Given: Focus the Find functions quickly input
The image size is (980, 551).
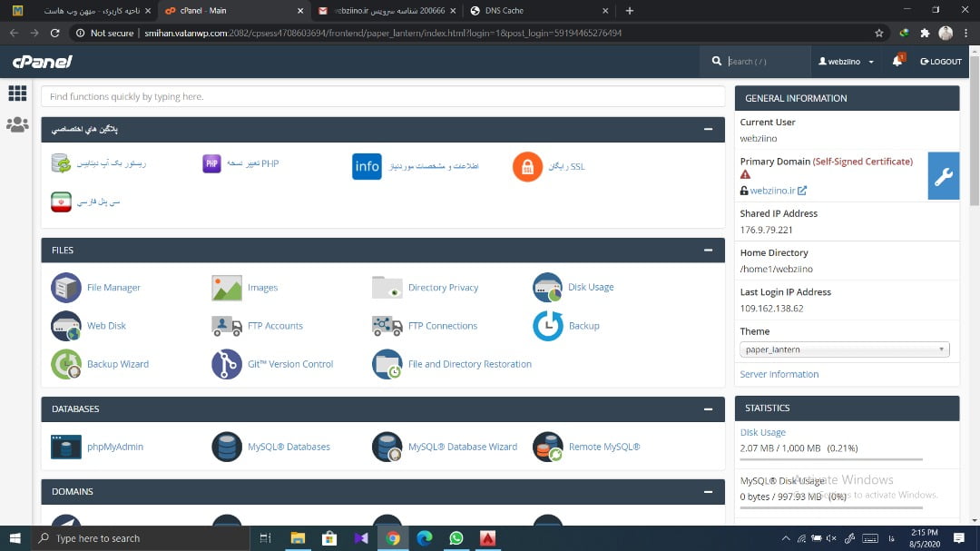Looking at the screenshot, I should [x=383, y=96].
